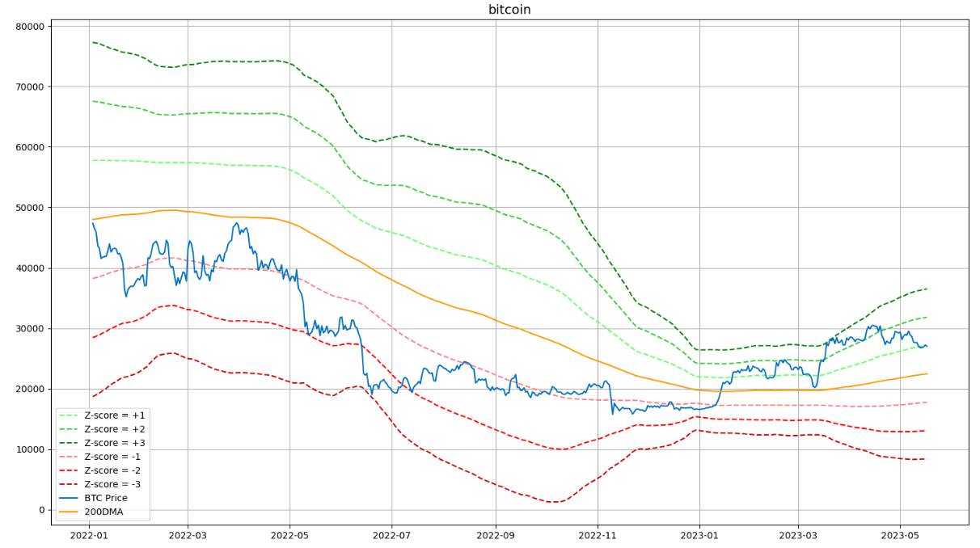The width and height of the screenshot is (980, 548).
Task: Select the "Z-score = +3" legend label
Action: coord(116,442)
